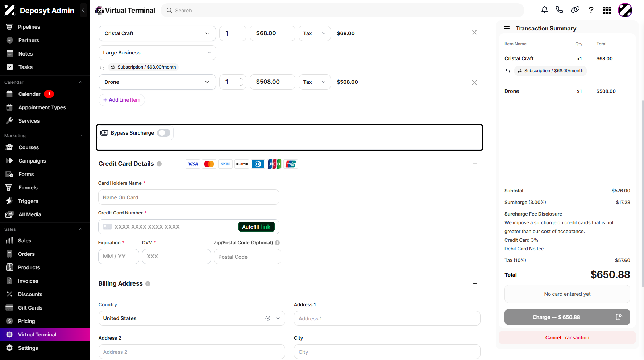Collapse the Marketing sidebar group
The height and width of the screenshot is (360, 644).
81,136
